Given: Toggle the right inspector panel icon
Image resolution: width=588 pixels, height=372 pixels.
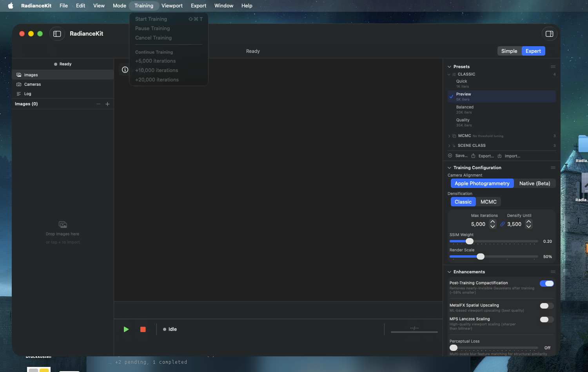Looking at the screenshot, I should click(x=549, y=34).
